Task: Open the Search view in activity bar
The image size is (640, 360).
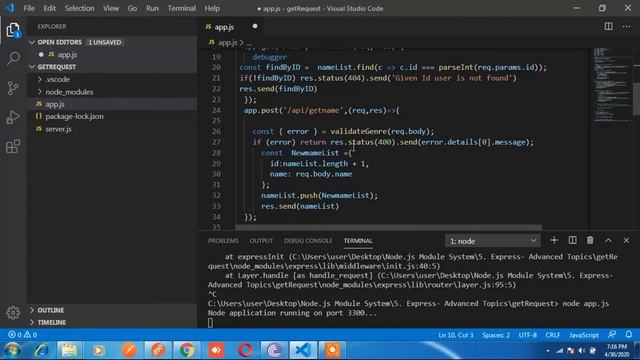Action: click(13, 58)
